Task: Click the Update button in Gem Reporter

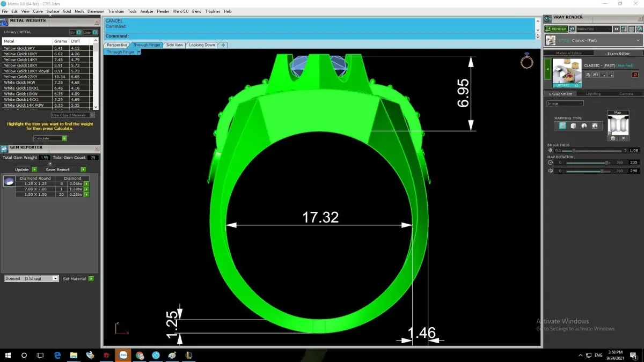Action: point(25,169)
